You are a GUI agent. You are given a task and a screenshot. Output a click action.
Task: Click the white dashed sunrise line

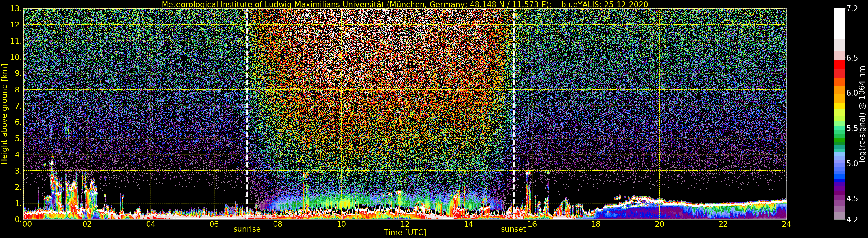pos(247,101)
